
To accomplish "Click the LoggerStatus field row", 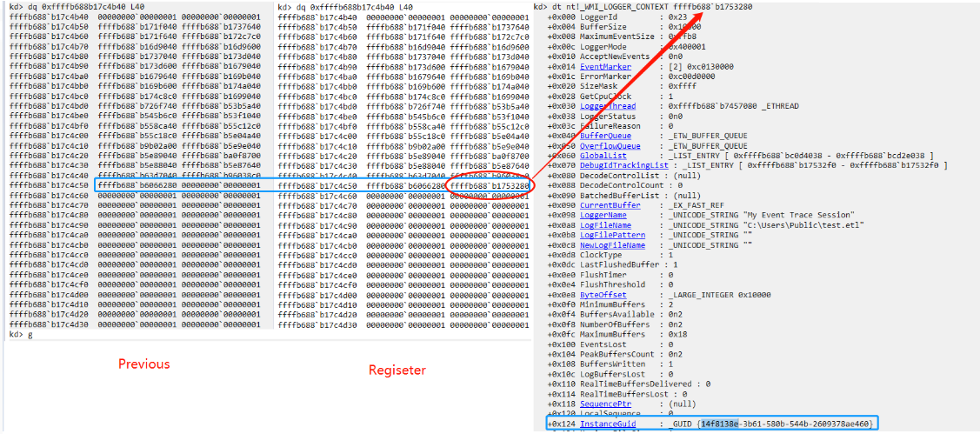I will point(616,117).
